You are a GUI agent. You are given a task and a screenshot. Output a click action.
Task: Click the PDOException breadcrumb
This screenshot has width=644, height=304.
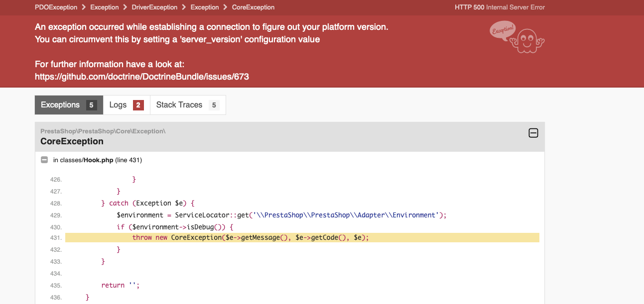(56, 7)
